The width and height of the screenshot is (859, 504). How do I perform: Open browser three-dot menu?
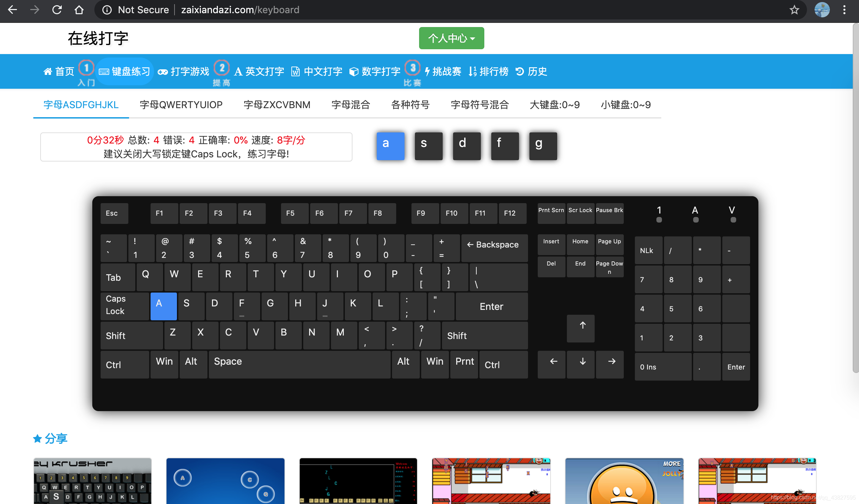coord(844,10)
